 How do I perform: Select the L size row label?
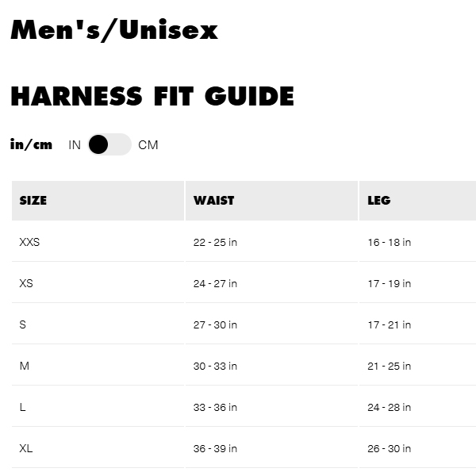tap(22, 407)
